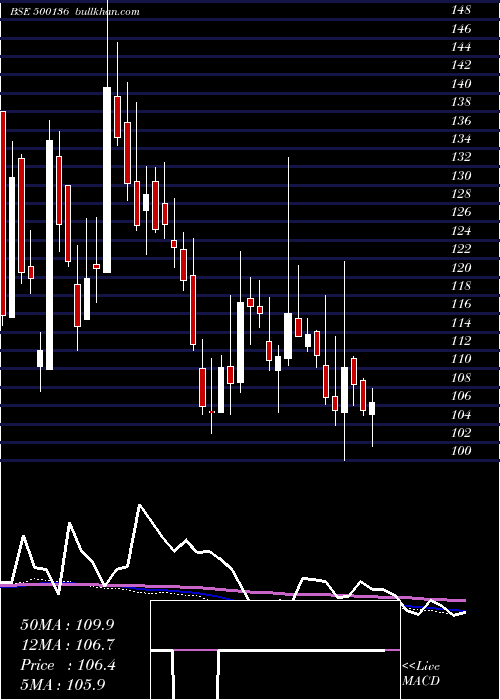Click the highest peak of the white indicator line

(x=140, y=505)
